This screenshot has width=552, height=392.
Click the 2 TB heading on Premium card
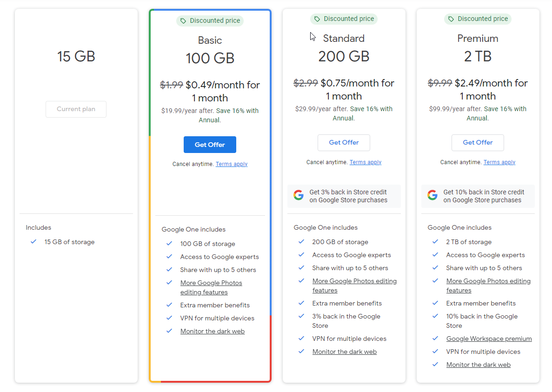pos(478,56)
